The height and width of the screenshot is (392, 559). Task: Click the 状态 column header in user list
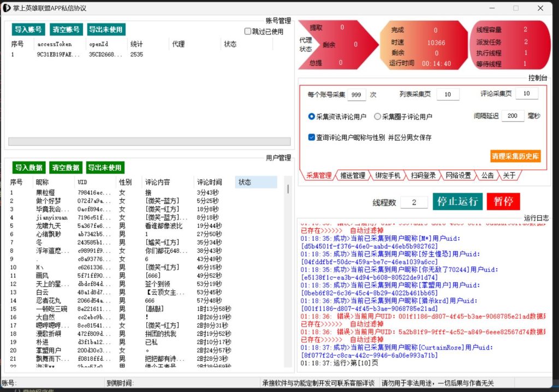[255, 182]
